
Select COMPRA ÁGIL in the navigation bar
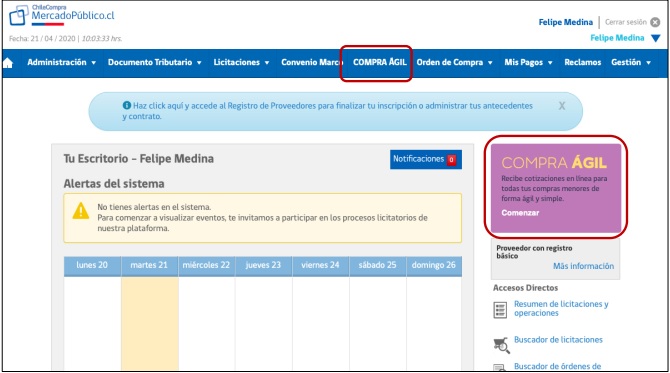[x=379, y=62]
